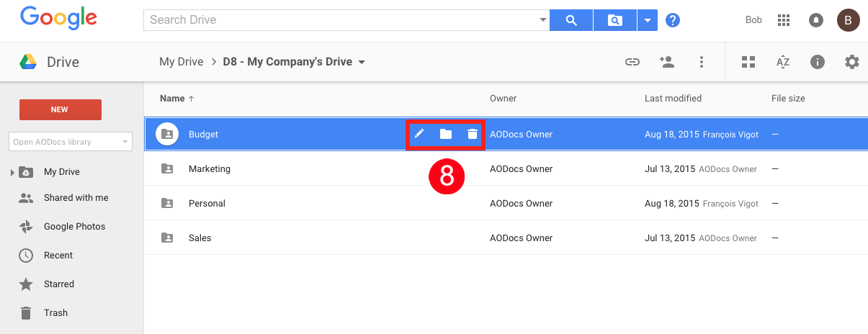Open the help question mark icon

[673, 20]
